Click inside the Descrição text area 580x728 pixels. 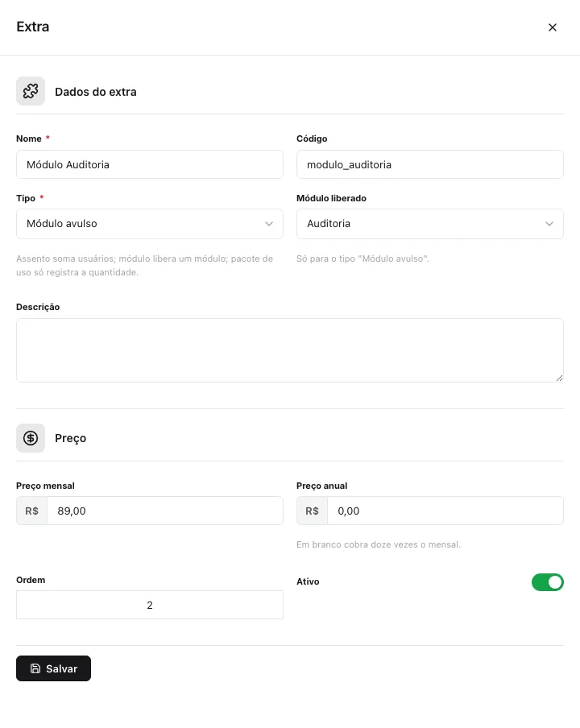pyautogui.click(x=290, y=350)
